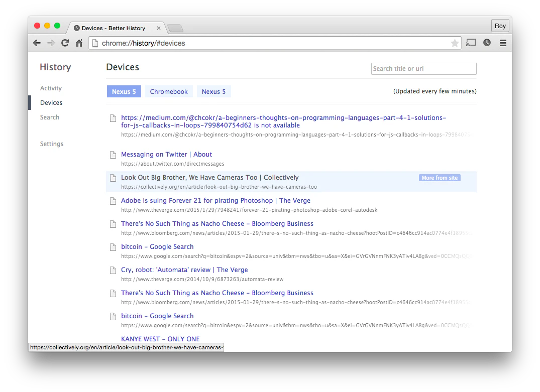Click the More from site button
This screenshot has height=392, width=540.
click(x=440, y=178)
